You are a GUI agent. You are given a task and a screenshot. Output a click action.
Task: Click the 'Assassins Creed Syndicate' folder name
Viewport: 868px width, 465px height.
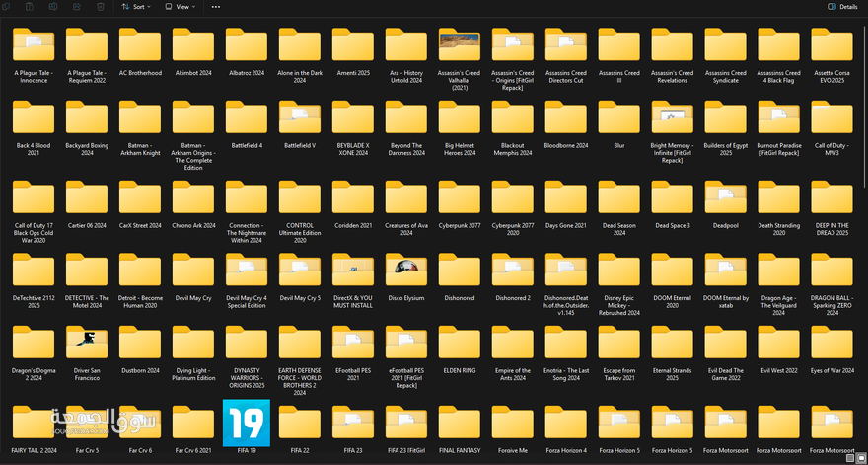[x=725, y=76]
